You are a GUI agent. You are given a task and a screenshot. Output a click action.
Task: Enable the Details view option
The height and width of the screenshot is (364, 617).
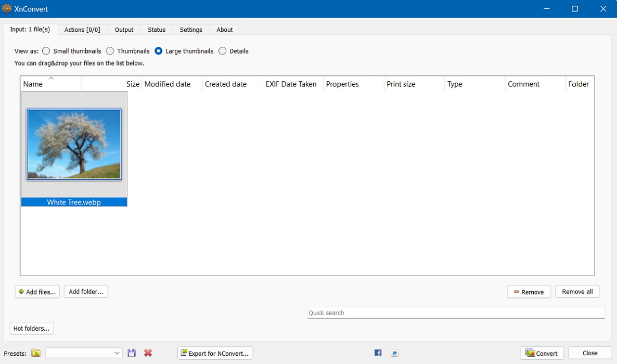tap(223, 51)
